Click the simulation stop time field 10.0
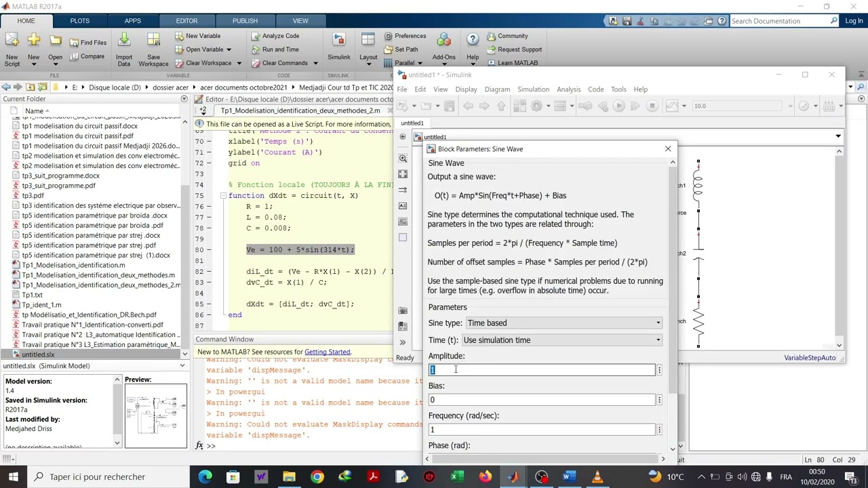This screenshot has height=488, width=868. pyautogui.click(x=736, y=106)
